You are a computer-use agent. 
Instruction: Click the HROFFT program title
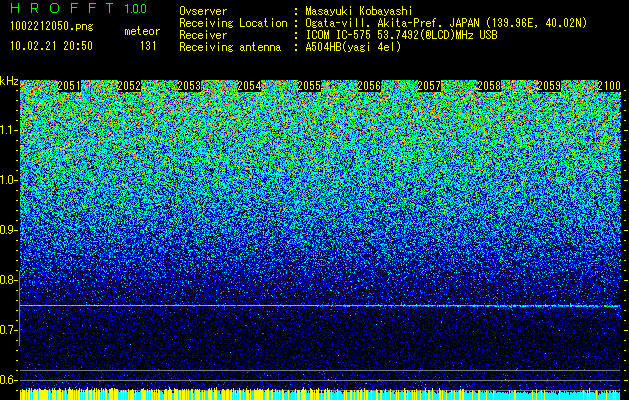(63, 8)
